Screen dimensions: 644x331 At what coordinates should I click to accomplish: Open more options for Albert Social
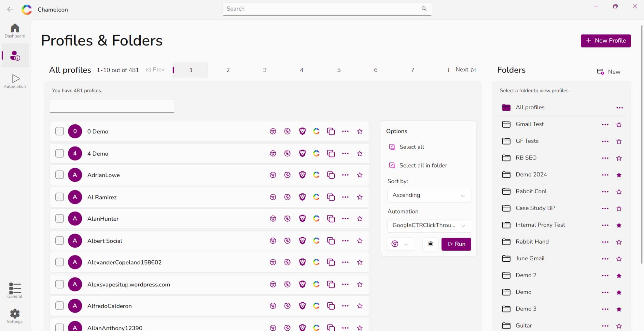coord(345,241)
